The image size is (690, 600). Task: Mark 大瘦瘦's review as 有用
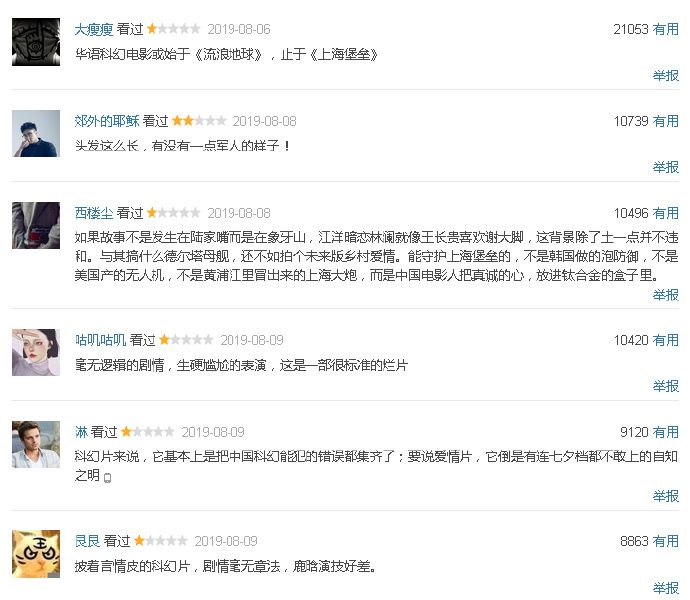click(666, 30)
